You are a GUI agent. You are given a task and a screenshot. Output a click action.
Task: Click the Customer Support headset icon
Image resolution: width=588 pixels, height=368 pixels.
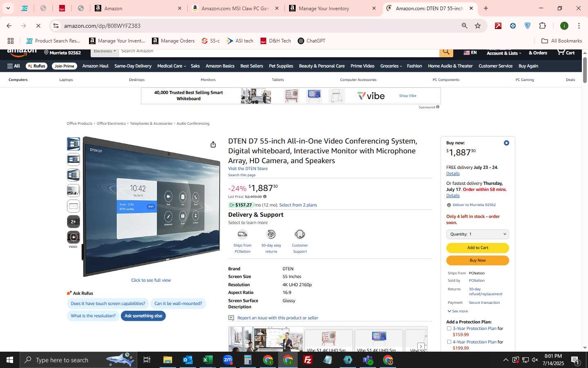click(300, 234)
